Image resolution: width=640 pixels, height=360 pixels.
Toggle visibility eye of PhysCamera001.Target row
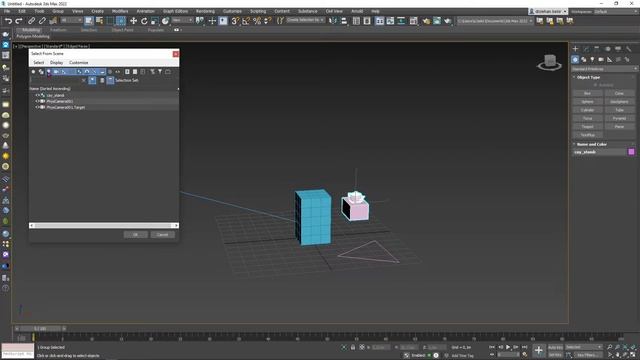pos(37,107)
